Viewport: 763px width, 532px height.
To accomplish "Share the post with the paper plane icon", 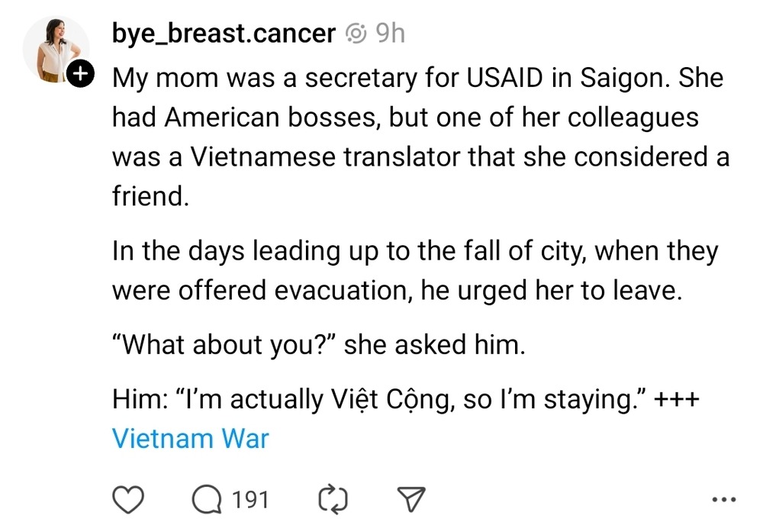I will coord(412,499).
